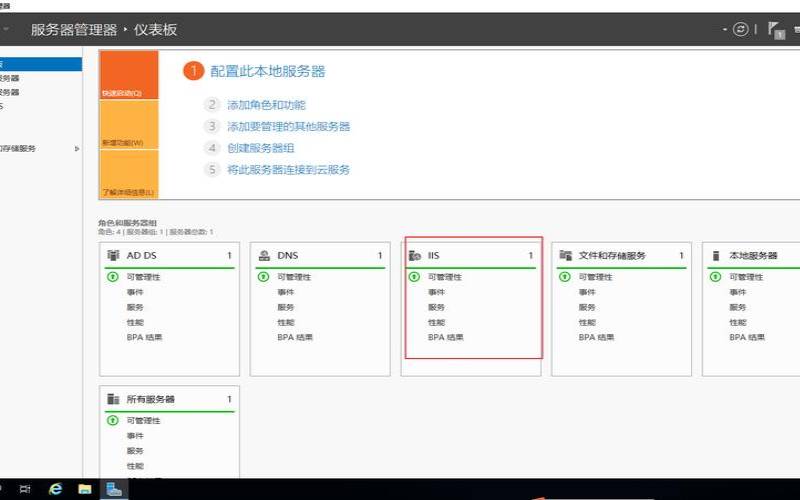Select the 新增功能(W) tab

[129, 124]
